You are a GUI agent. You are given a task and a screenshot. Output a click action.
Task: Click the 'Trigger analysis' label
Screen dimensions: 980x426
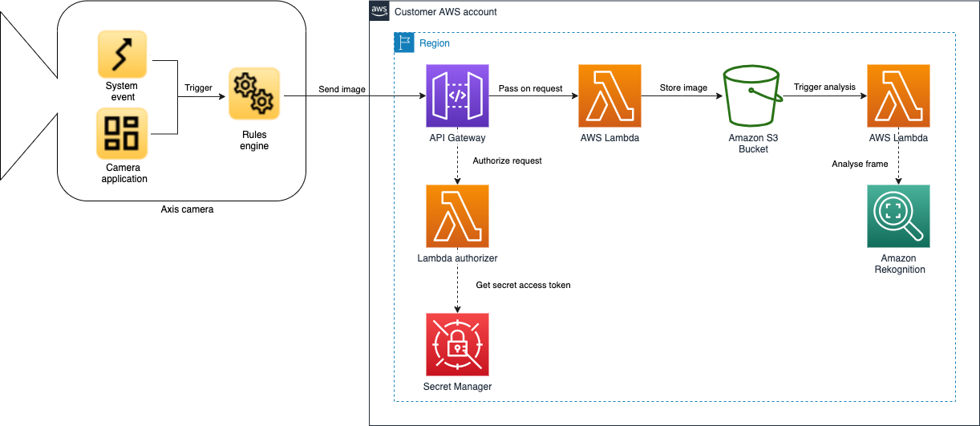click(x=824, y=87)
